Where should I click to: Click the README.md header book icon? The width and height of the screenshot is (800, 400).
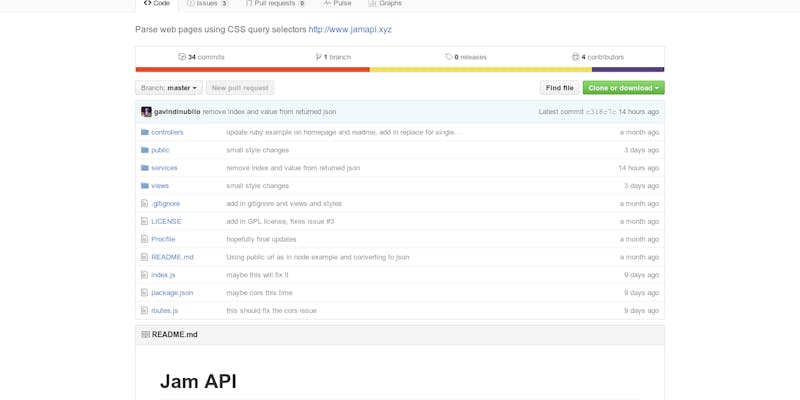145,335
